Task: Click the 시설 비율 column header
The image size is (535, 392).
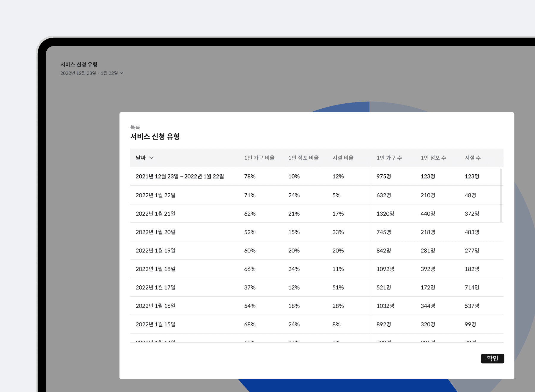Action: click(x=343, y=158)
